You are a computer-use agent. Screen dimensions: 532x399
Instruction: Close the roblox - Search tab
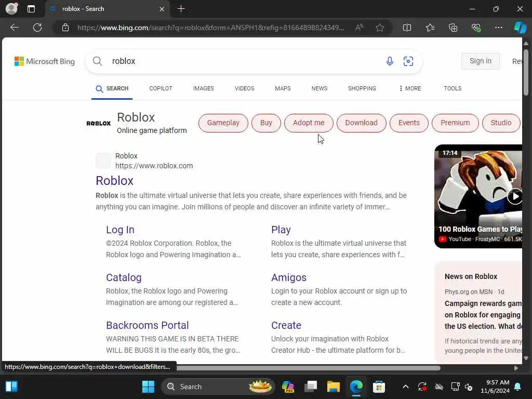point(162,9)
